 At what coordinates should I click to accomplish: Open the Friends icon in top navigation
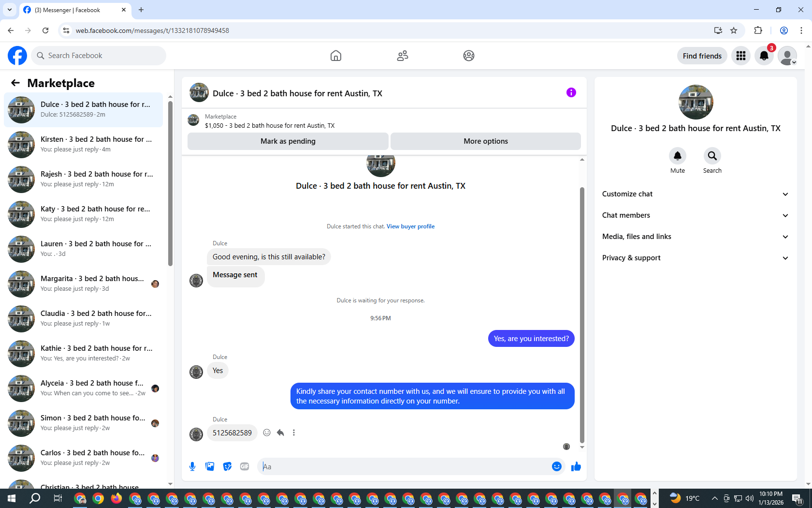[x=403, y=56]
